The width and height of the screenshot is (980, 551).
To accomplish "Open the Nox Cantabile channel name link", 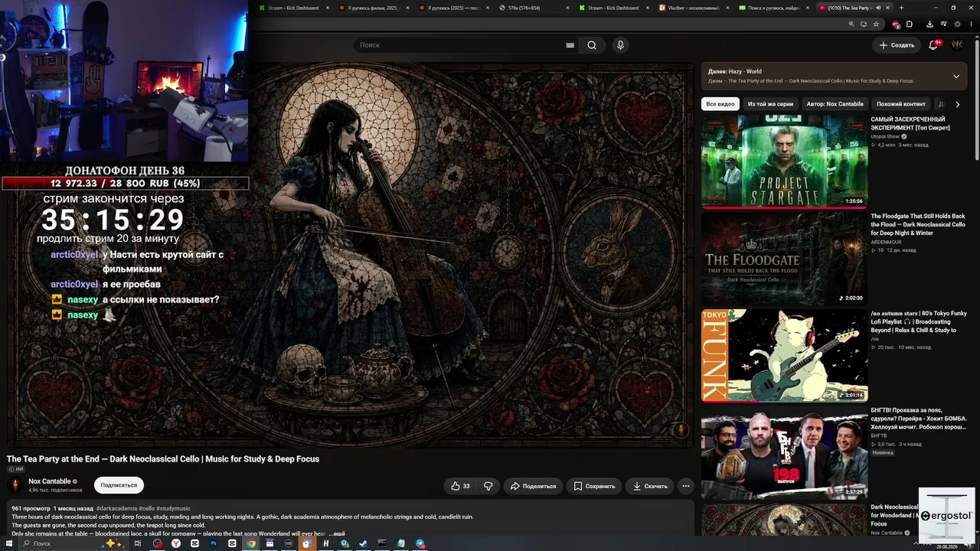I will coord(50,481).
